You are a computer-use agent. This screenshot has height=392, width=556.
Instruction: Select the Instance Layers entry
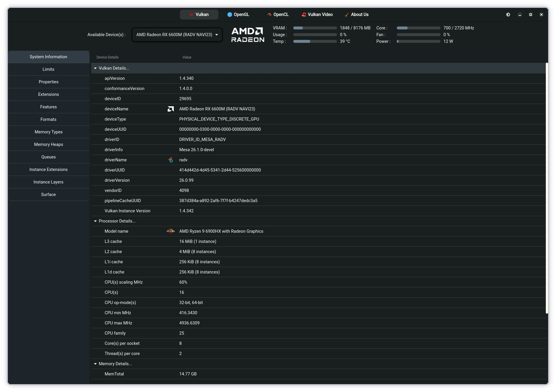click(48, 182)
